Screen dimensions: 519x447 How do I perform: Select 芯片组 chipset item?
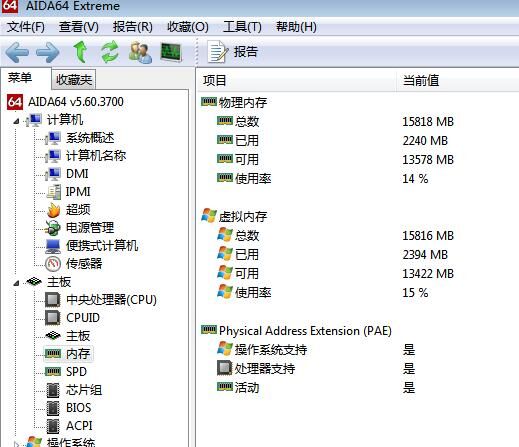pos(84,390)
